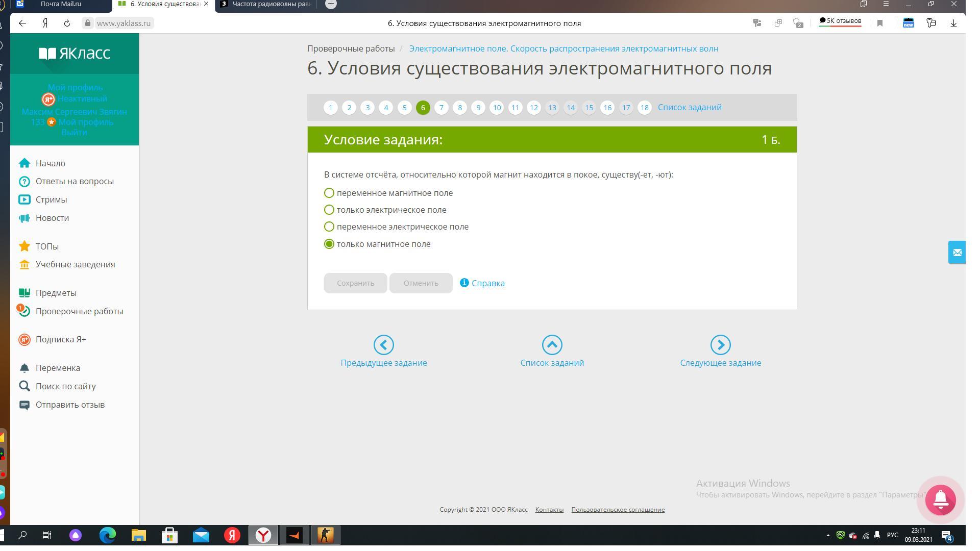Select 'переменное магнитное поле' radio option
The width and height of the screenshot is (980, 551).
click(329, 193)
